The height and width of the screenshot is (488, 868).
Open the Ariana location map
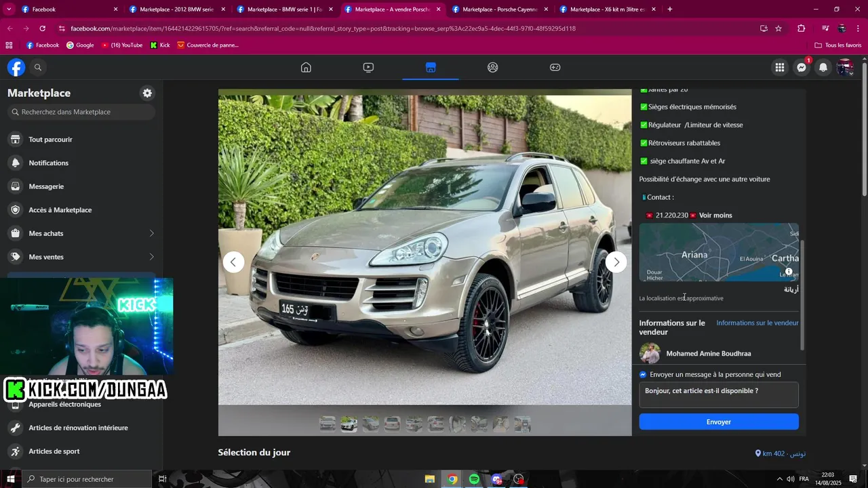point(719,252)
